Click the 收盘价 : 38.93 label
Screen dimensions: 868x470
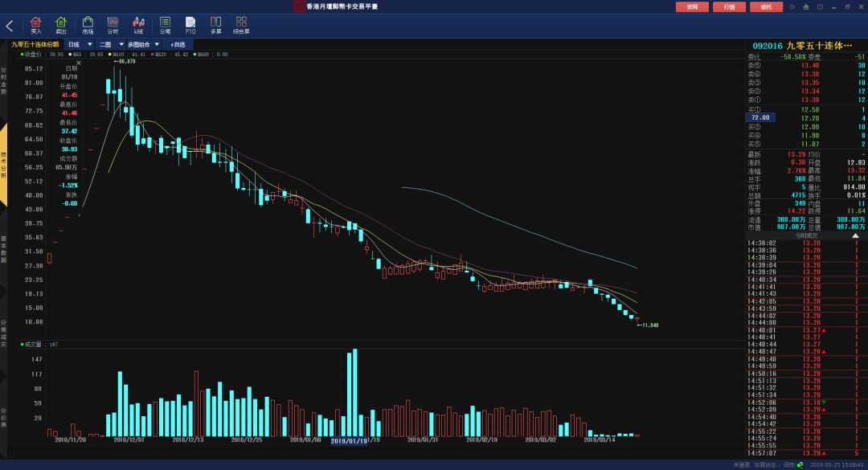42,55
